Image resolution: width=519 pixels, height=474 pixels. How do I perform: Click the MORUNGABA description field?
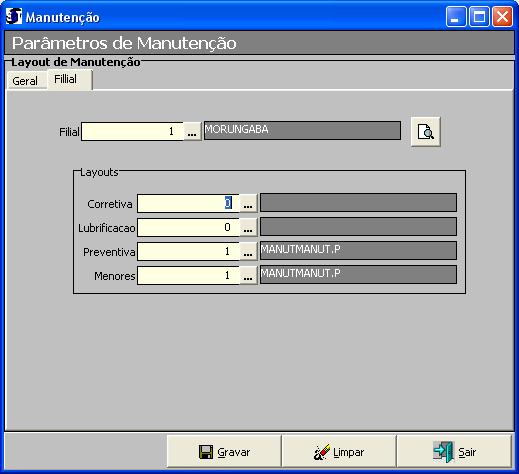coord(302,130)
